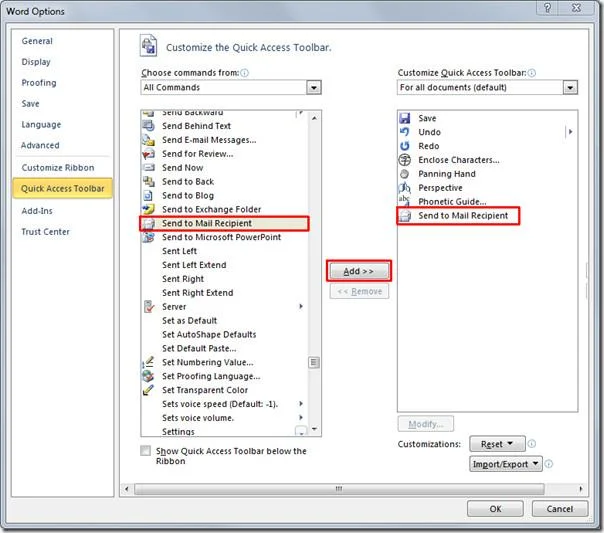
Task: Open the General options category
Action: pos(37,41)
